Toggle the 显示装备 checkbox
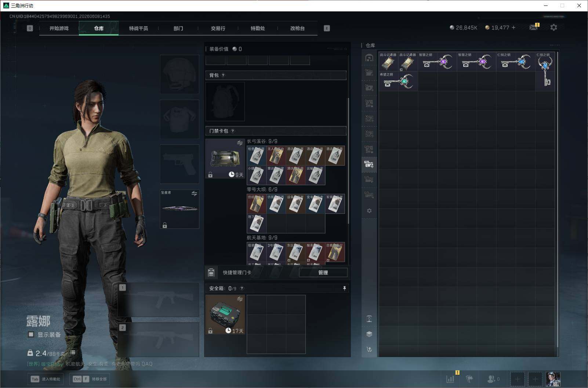The width and height of the screenshot is (588, 388). [x=31, y=334]
